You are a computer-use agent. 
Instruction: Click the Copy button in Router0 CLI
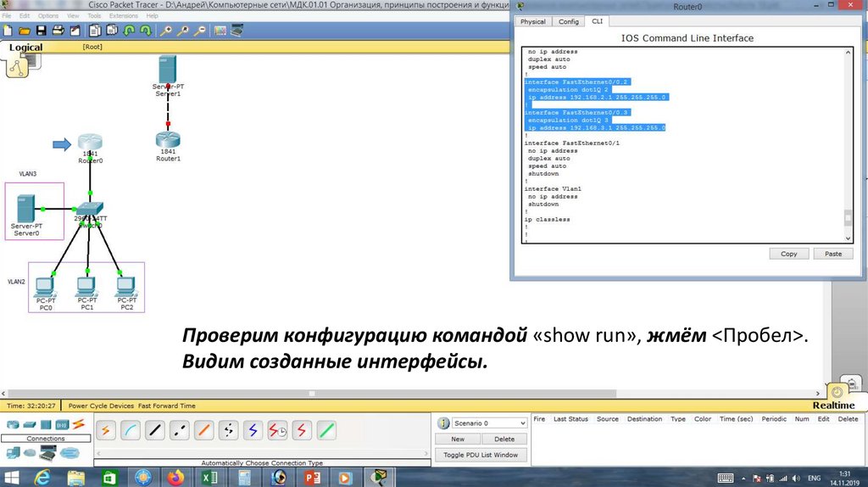click(x=789, y=254)
